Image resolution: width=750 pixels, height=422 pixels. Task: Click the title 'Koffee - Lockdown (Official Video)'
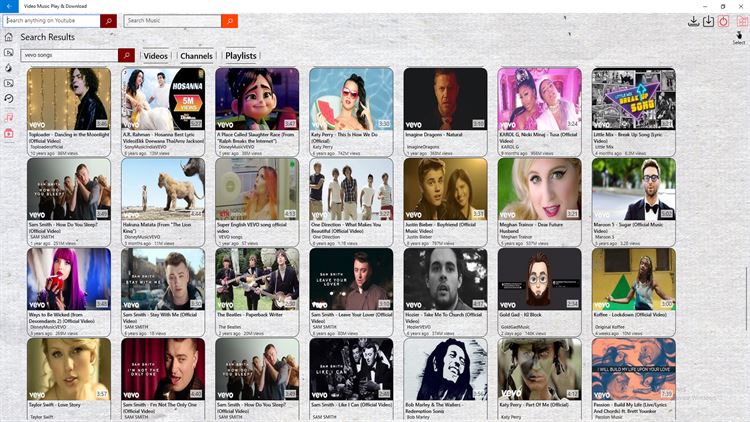click(x=630, y=315)
